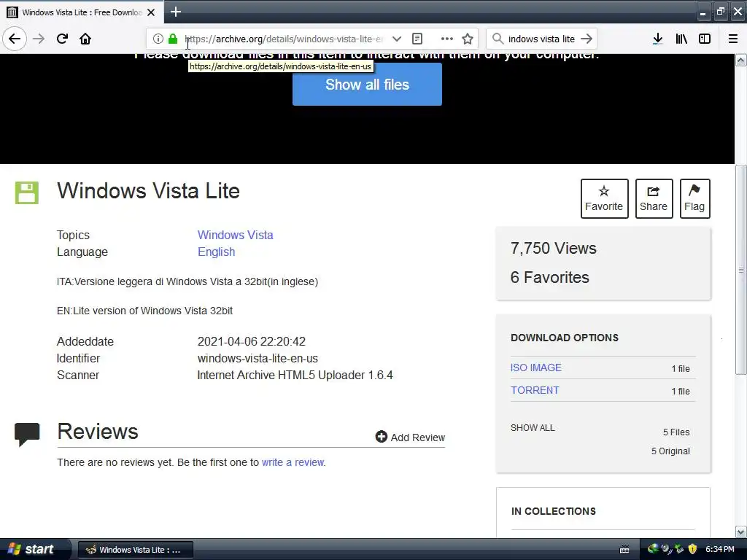Select the Windows Vista Lite tab
The height and width of the screenshot is (560, 747).
click(x=82, y=12)
